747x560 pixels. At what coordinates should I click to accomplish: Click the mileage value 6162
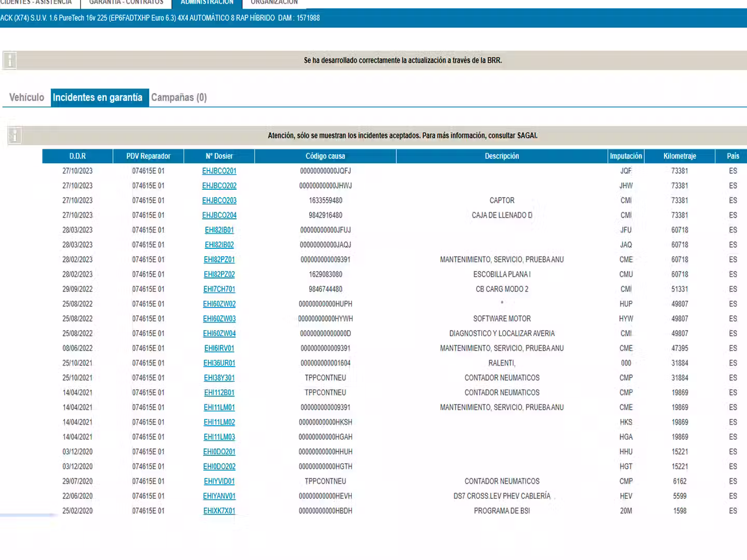[x=680, y=481]
